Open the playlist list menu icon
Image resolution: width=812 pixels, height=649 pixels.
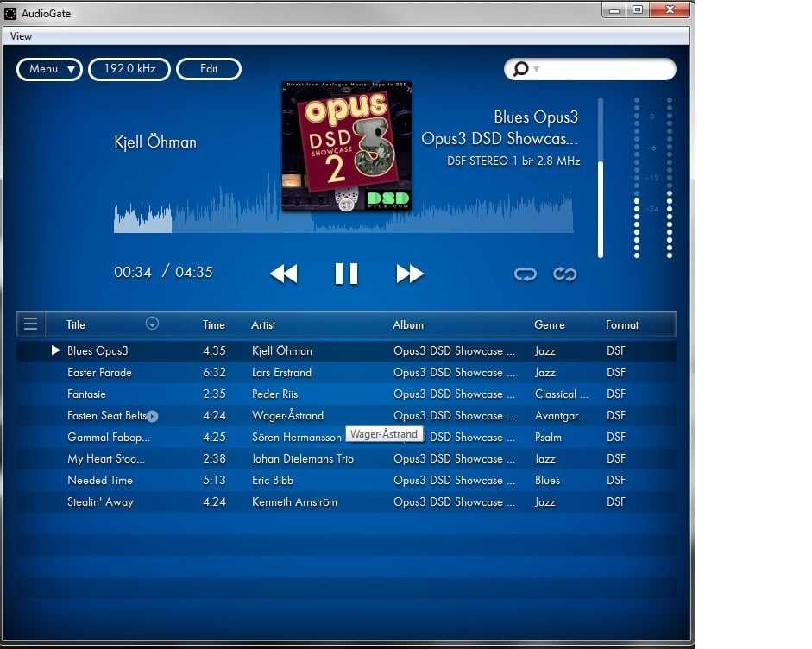[x=30, y=324]
